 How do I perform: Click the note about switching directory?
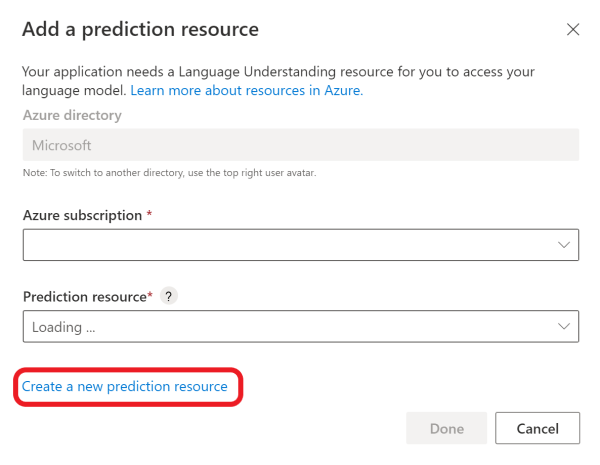click(x=170, y=173)
